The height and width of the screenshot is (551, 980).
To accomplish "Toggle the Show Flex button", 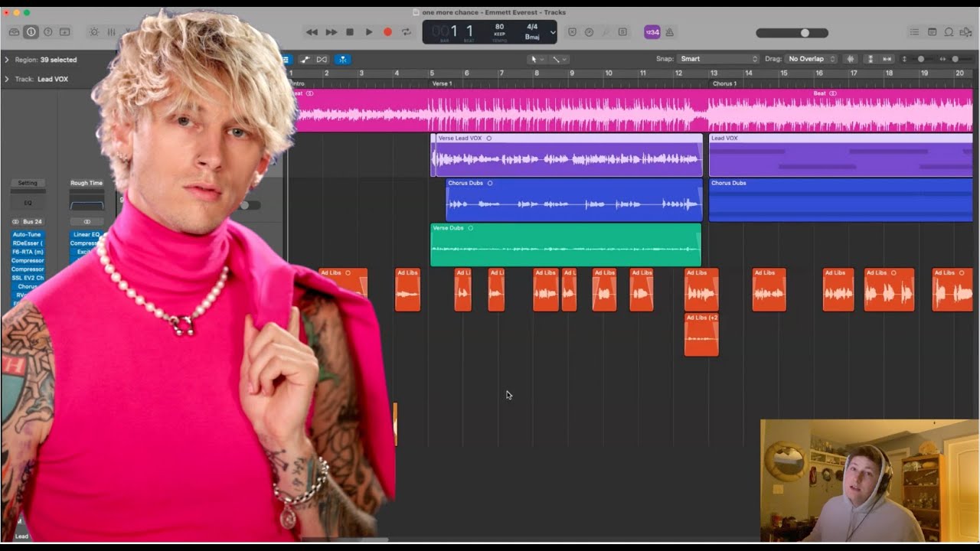I will point(322,59).
